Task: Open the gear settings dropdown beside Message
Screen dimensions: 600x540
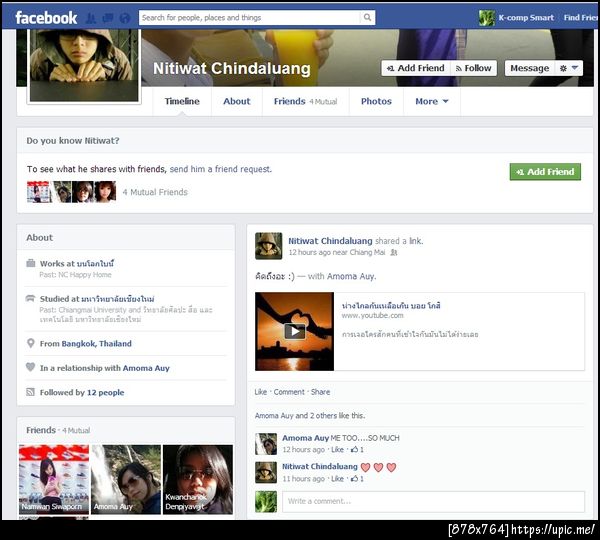Action: [569, 68]
